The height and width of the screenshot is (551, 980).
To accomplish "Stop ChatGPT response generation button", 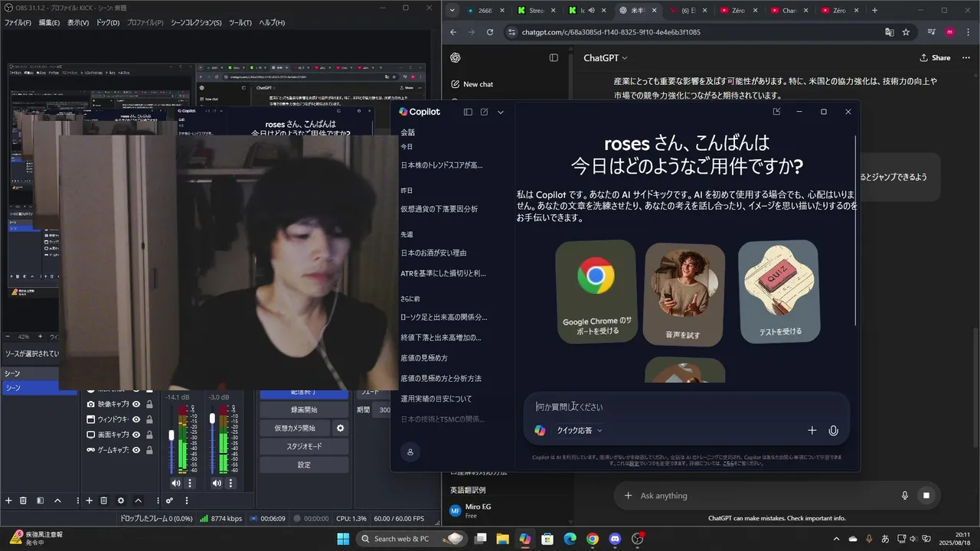I will [926, 496].
